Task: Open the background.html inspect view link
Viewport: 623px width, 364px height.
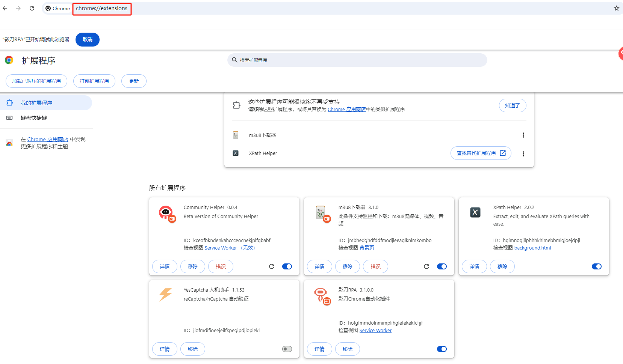Action: point(532,248)
